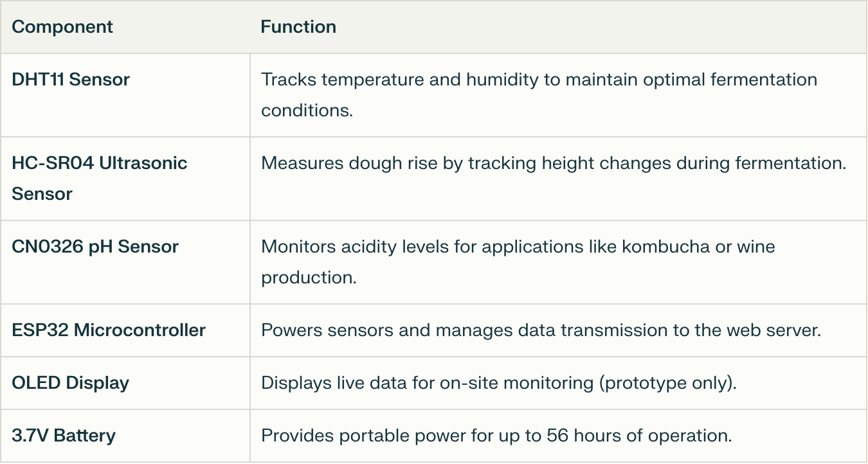The width and height of the screenshot is (868, 464).
Task: Click the Function column header
Action: pos(298,27)
